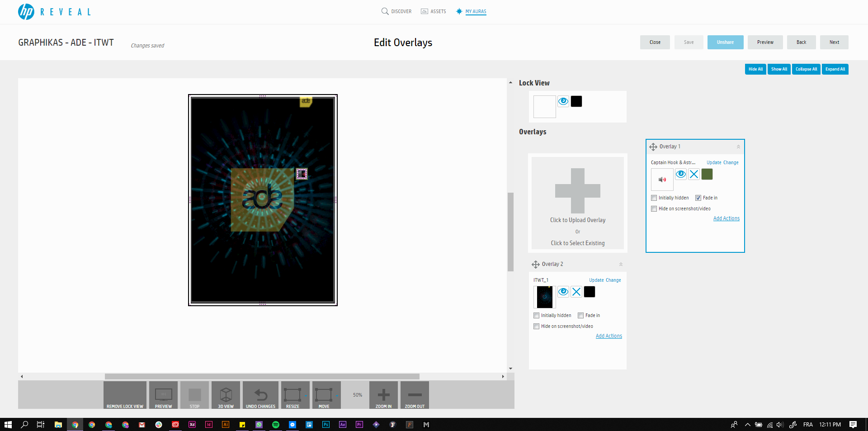Click Hide All overlays
This screenshot has height=431, width=868.
pos(755,69)
